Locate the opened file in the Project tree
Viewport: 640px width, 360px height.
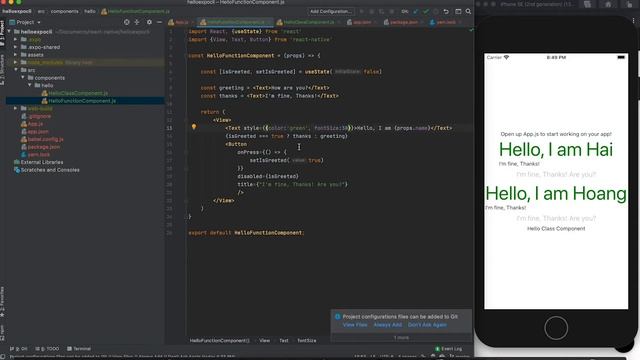click(127, 22)
